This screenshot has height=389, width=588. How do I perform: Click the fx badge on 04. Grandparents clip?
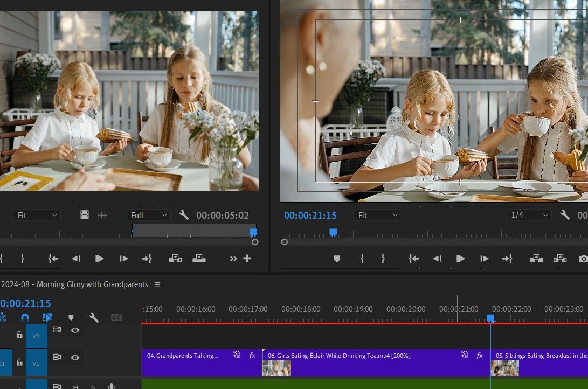coord(252,355)
